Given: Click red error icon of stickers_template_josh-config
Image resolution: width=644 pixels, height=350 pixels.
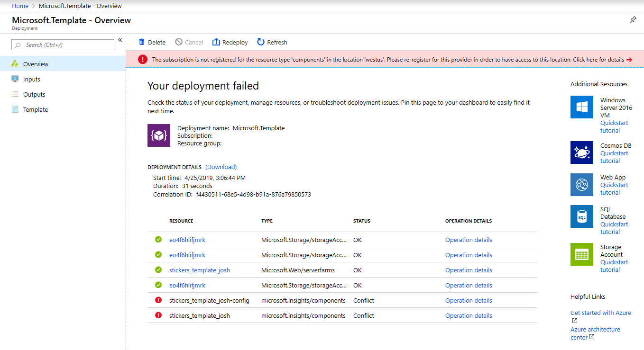Looking at the screenshot, I should (x=158, y=300).
